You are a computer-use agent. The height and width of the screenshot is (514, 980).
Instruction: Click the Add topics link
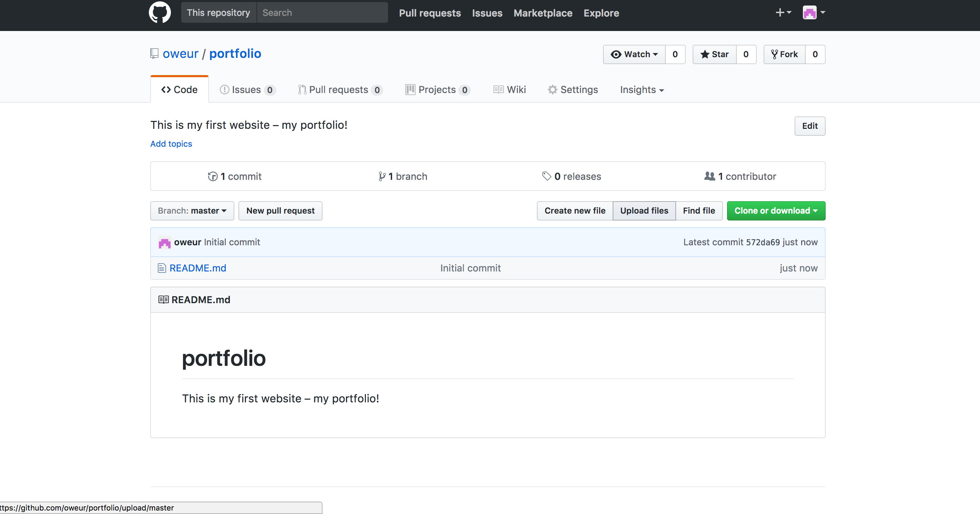pyautogui.click(x=171, y=144)
